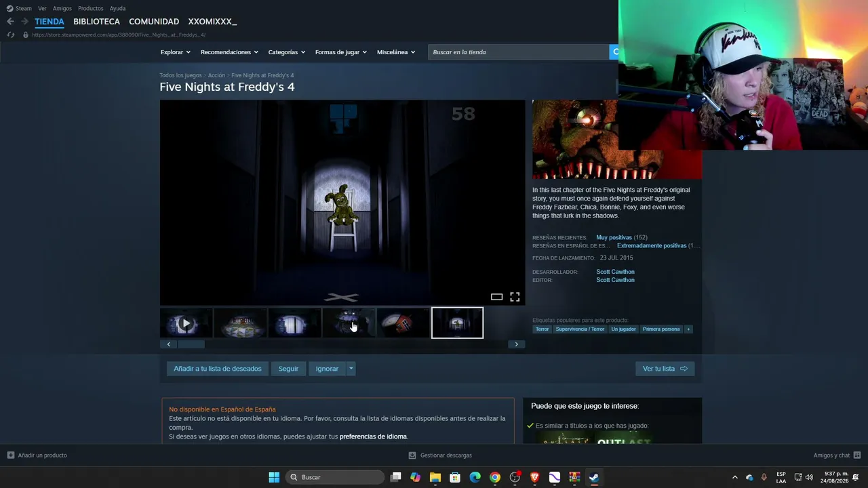
Task: Open Microsoft Edge from the taskbar
Action: [475, 477]
